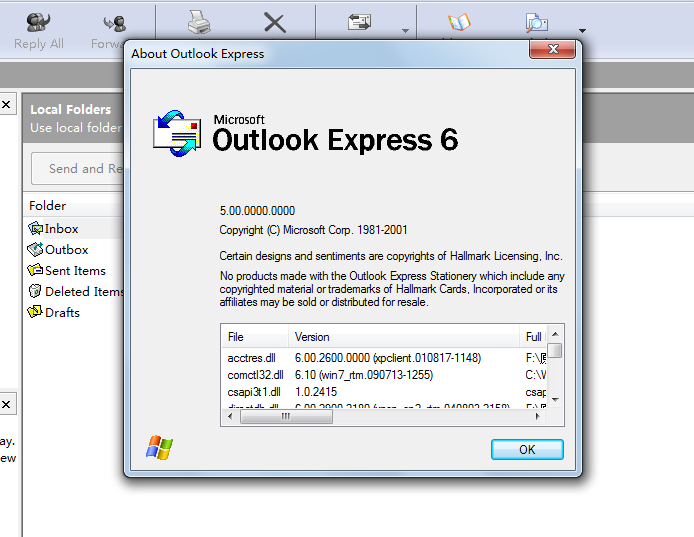Click the Local Folders heading
This screenshot has height=537, width=694.
click(x=71, y=109)
